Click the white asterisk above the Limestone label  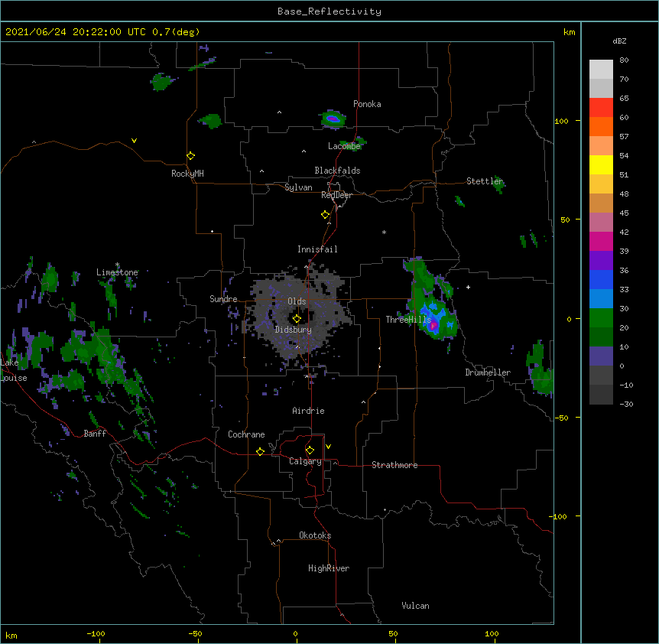point(118,265)
